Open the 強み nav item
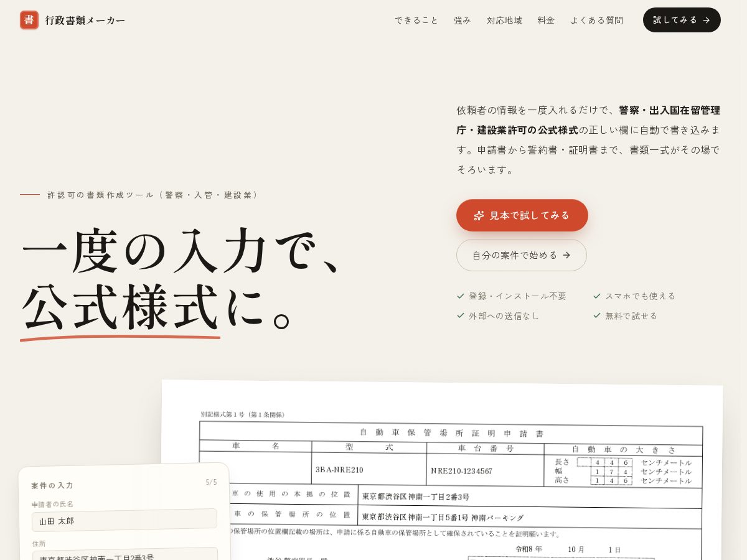 click(463, 20)
